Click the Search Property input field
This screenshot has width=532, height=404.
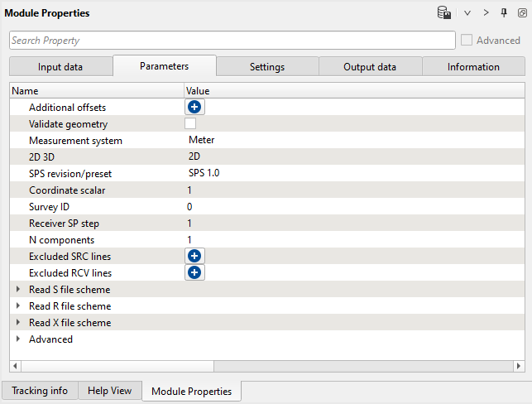232,40
